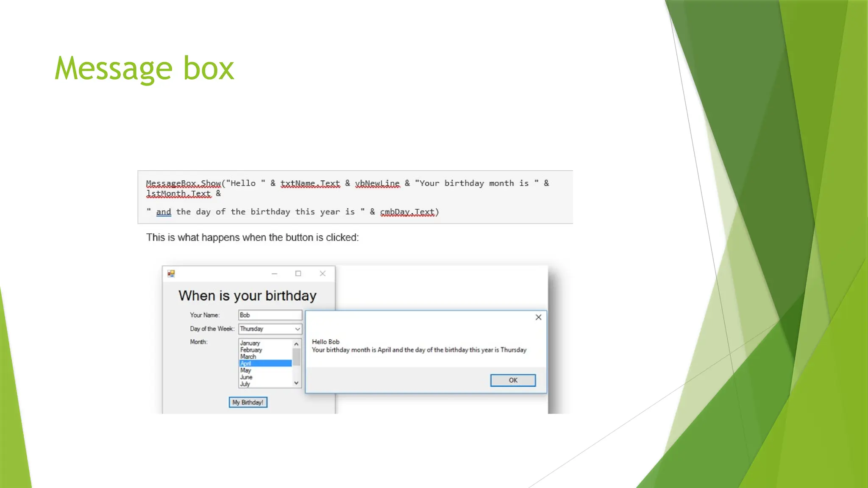
Task: Click the underlined 'and' in the code
Action: click(x=164, y=212)
